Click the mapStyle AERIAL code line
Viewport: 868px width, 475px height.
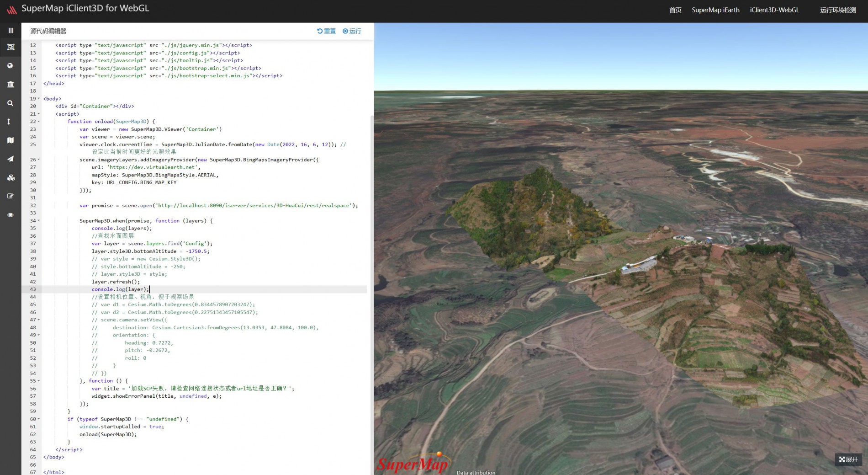tap(155, 175)
